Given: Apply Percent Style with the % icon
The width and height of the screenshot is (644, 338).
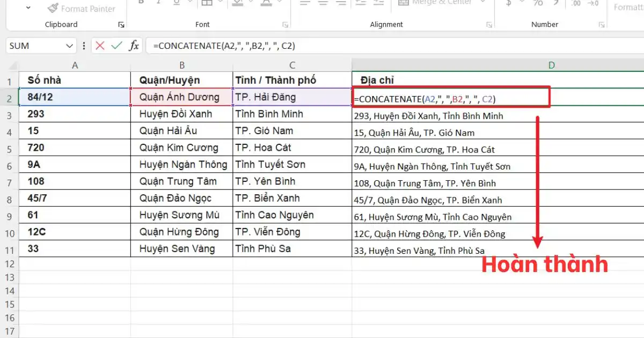Looking at the screenshot, I should click(538, 3).
